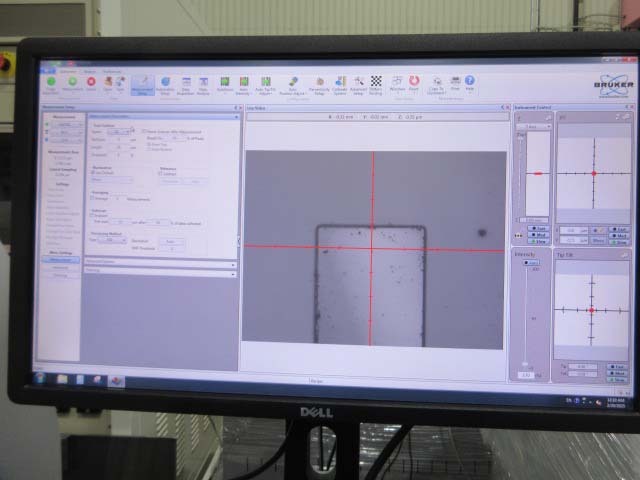Click the Open file toolbar icon
The image size is (640, 480).
click(x=108, y=84)
